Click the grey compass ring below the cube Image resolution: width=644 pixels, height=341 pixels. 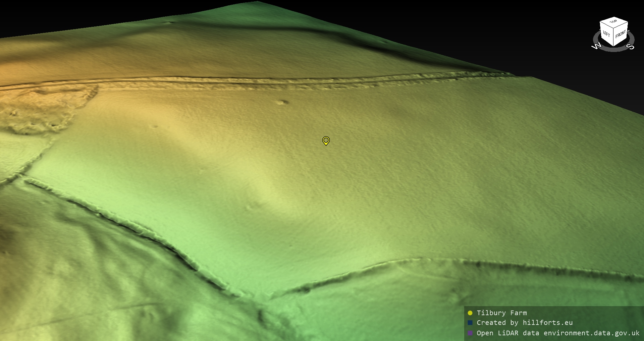click(x=613, y=49)
